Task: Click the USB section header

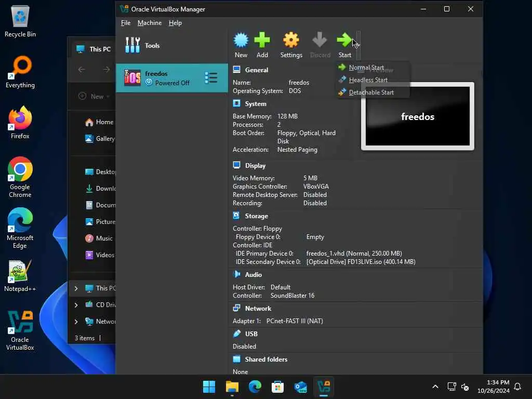Action: tap(251, 334)
